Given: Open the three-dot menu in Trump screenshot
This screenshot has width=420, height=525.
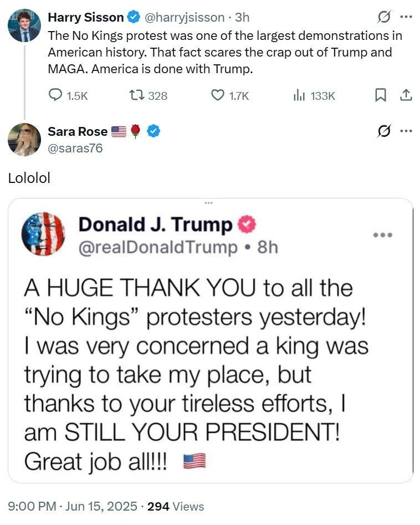Looking at the screenshot, I should pos(382,235).
